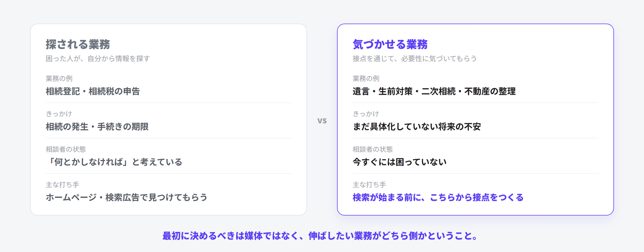Image resolution: width=644 pixels, height=252 pixels.
Task: Click the VS label between cards
Action: coord(322,121)
